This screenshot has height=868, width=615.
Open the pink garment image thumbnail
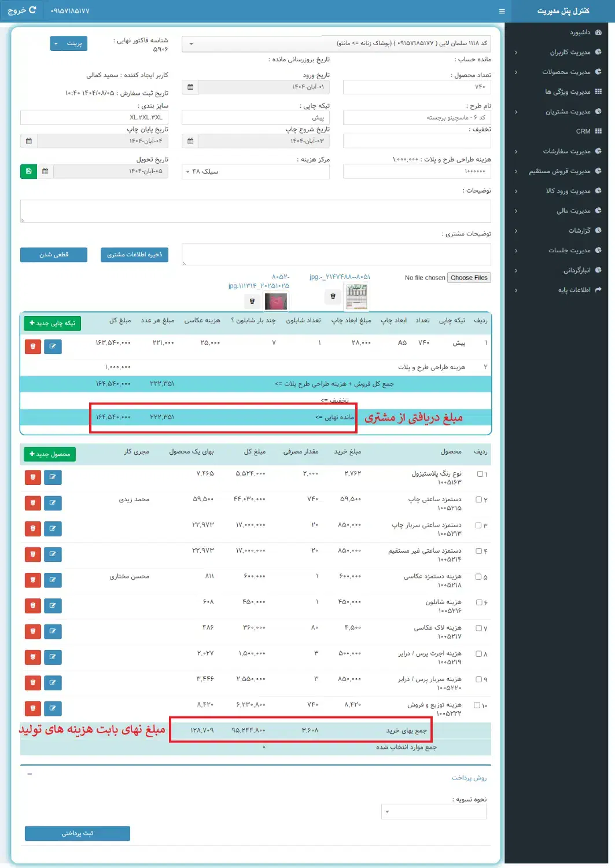point(276,301)
